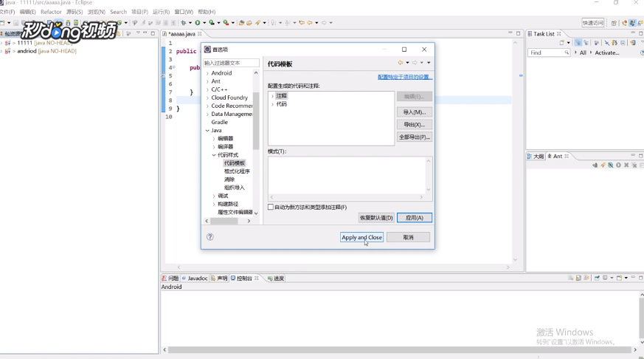This screenshot has width=644, height=359.
Task: Select 组织导入 in preferences tree
Action: coord(234,188)
